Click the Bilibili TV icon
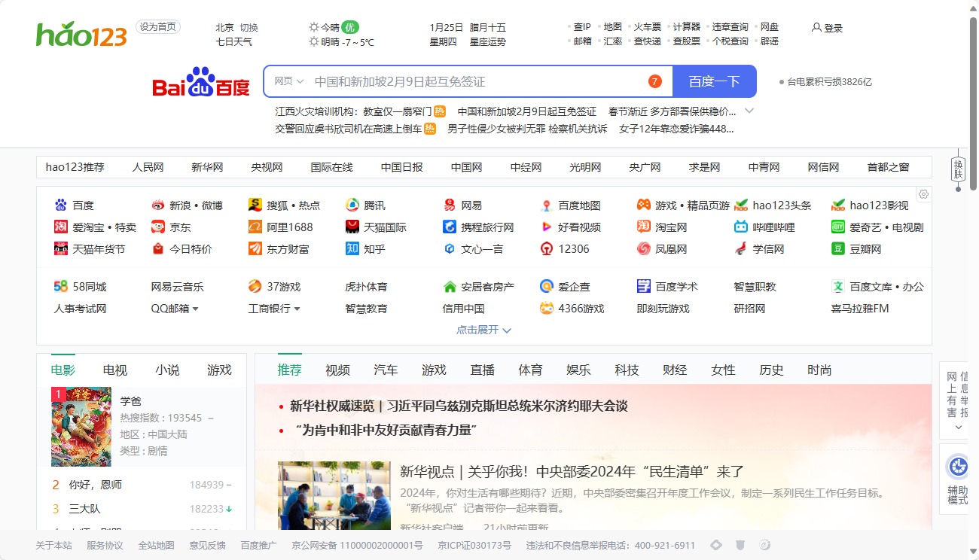This screenshot has width=979, height=560. point(740,227)
